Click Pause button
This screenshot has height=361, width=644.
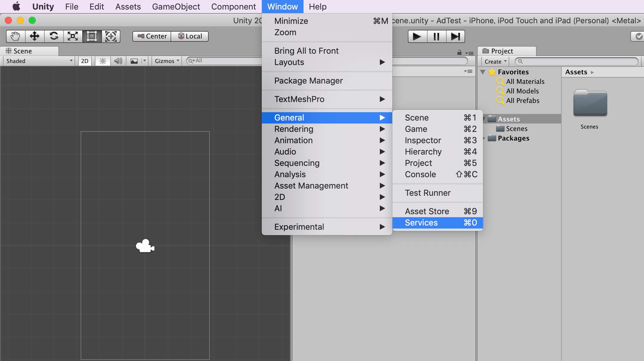point(436,36)
